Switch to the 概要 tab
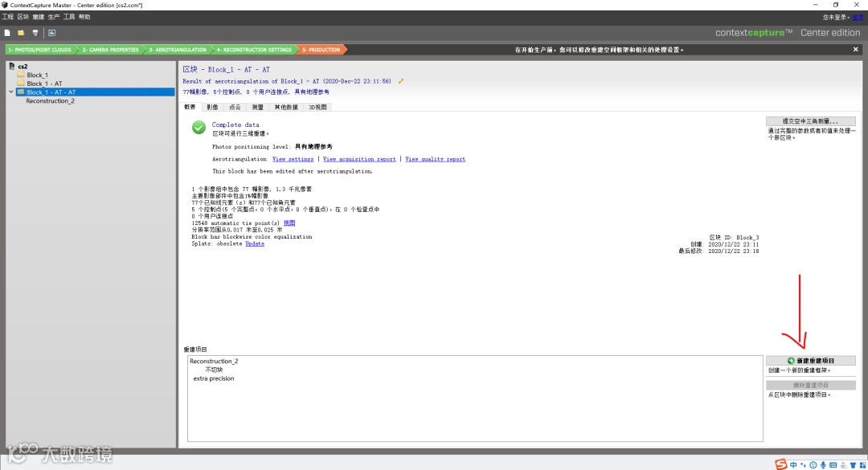 pos(190,107)
